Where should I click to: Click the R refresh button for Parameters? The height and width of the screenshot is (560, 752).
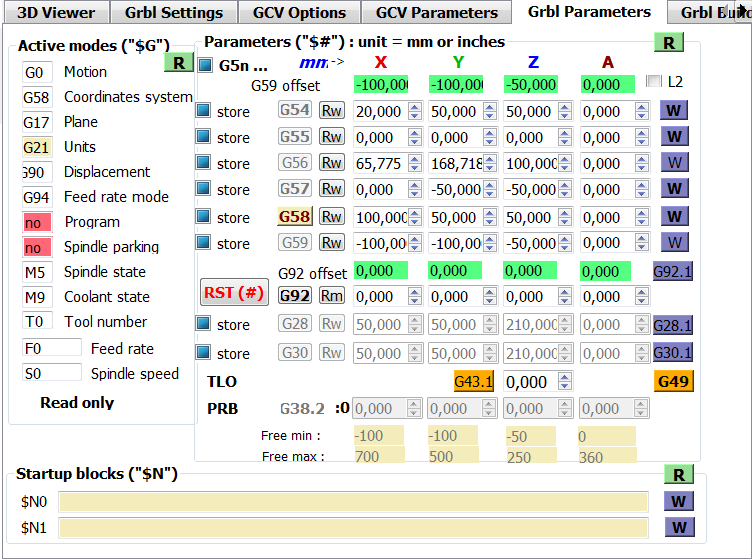click(x=669, y=43)
